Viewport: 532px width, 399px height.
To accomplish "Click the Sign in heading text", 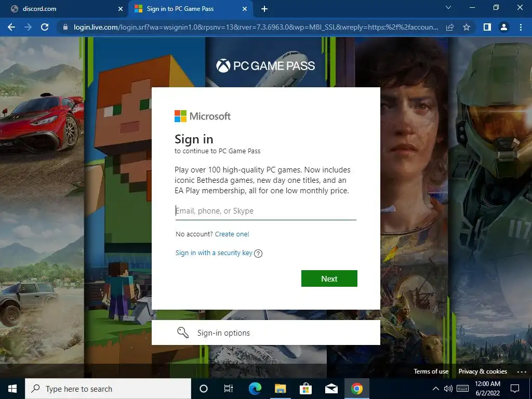I will 194,139.
